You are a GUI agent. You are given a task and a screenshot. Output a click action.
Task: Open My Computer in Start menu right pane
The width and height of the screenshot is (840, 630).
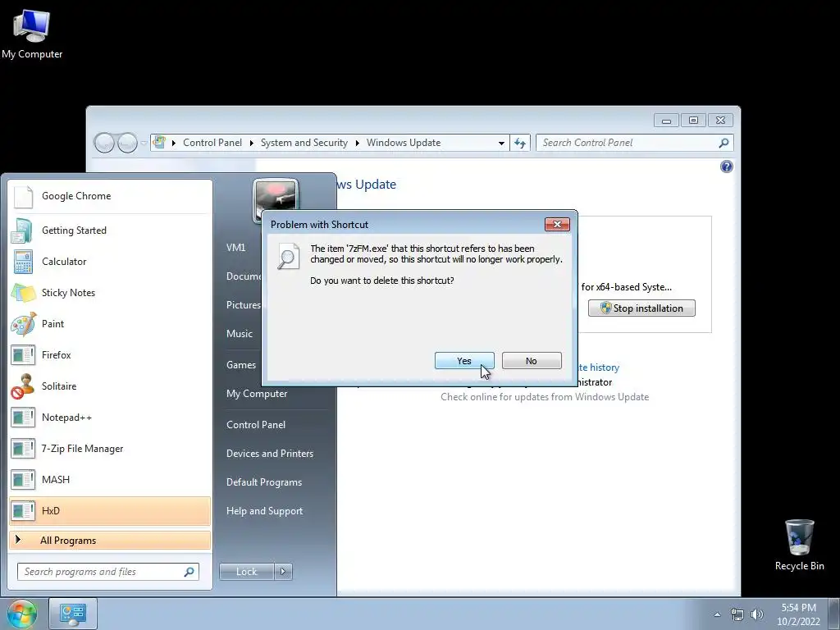click(x=257, y=394)
